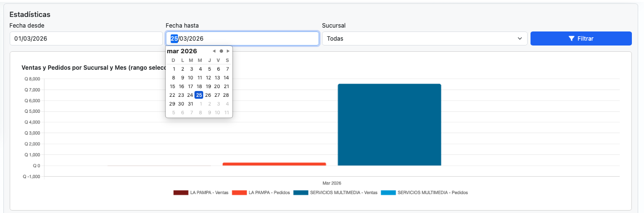Go to next month in calendar

point(228,51)
